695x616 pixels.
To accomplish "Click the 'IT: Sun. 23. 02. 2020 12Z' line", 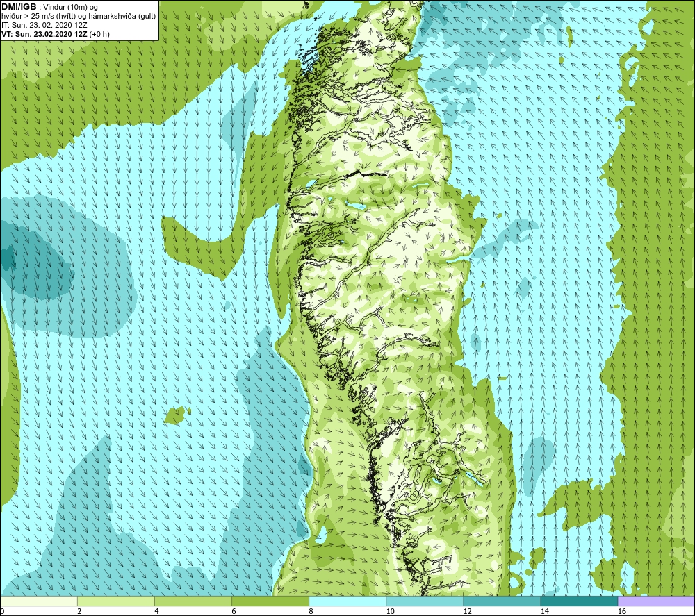I will click(x=44, y=25).
